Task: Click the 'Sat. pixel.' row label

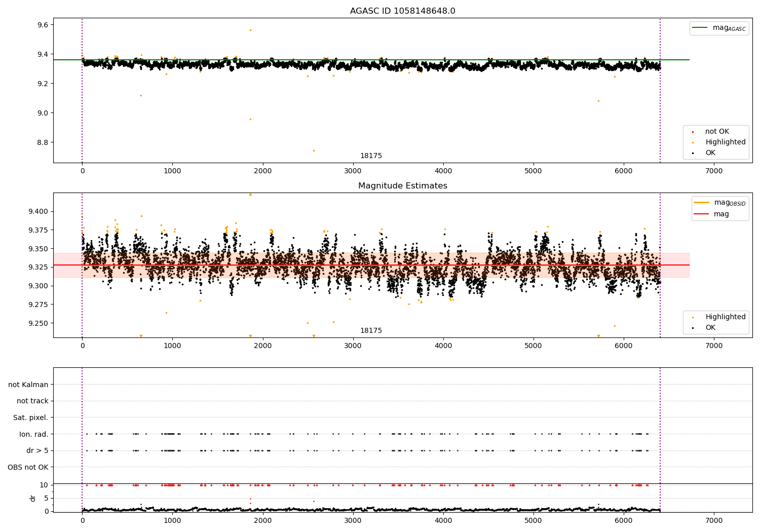Action: click(x=31, y=418)
